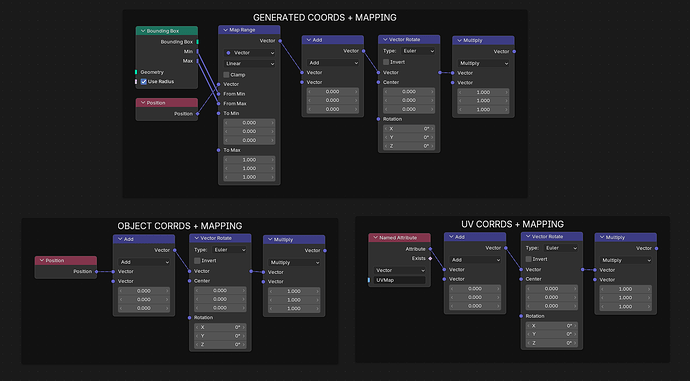
Task: Click the Geometry input socket
Action: coord(136,72)
